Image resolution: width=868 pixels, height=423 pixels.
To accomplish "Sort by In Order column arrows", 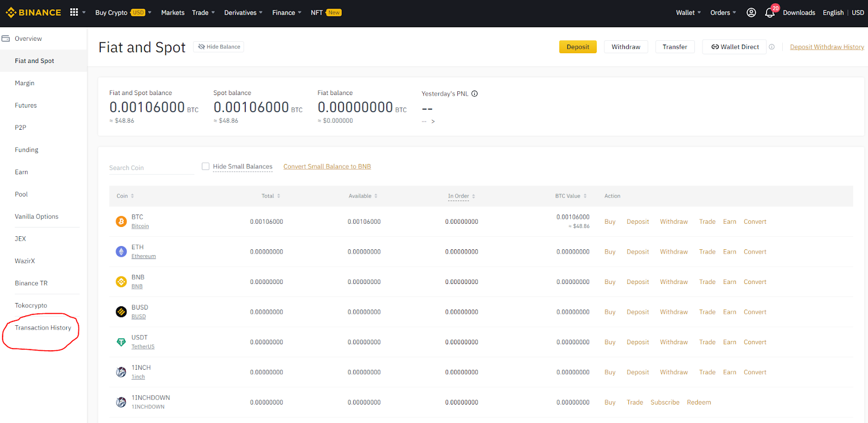I will point(474,196).
